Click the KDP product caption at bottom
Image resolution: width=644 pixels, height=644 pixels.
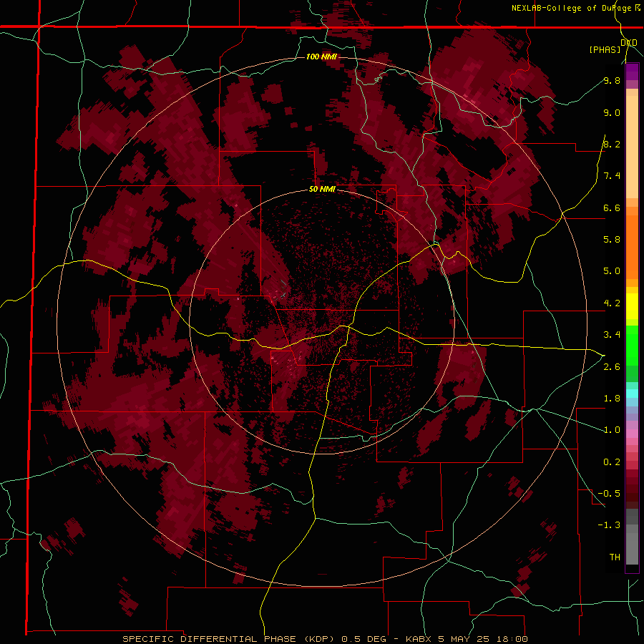(325, 639)
